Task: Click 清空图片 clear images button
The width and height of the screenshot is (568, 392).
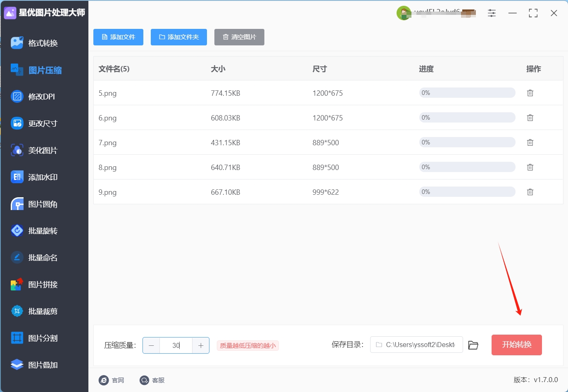Action: point(239,37)
